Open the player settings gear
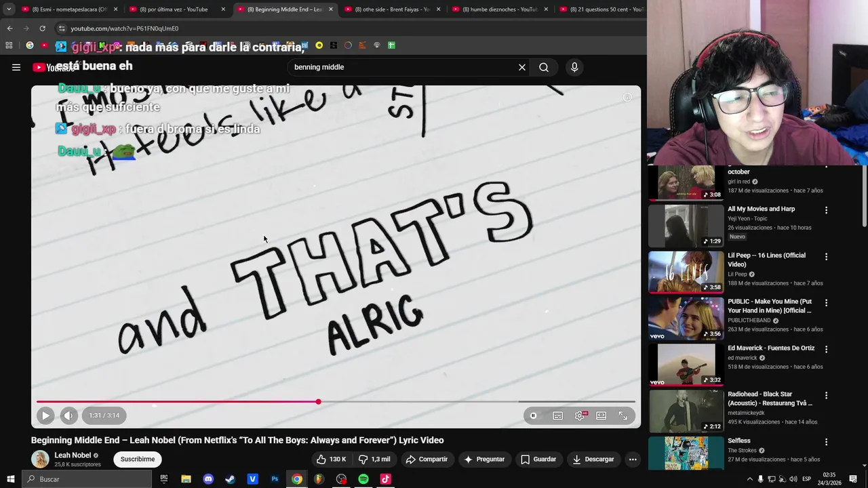The width and height of the screenshot is (868, 488). point(580,416)
